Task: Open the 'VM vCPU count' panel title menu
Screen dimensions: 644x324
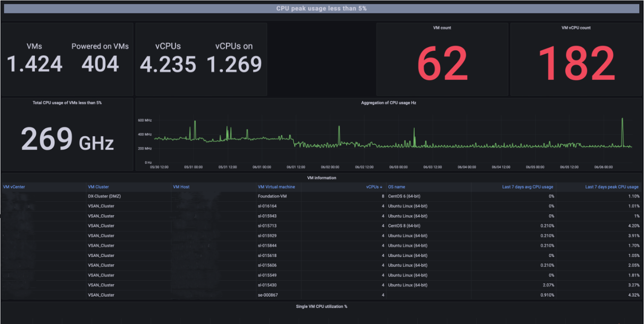Action: coord(576,28)
